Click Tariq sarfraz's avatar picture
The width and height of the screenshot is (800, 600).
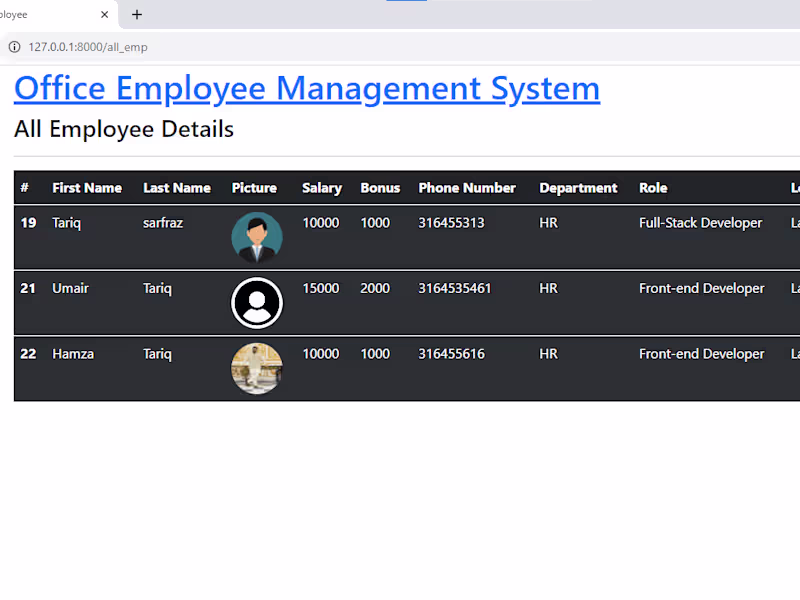click(x=257, y=237)
